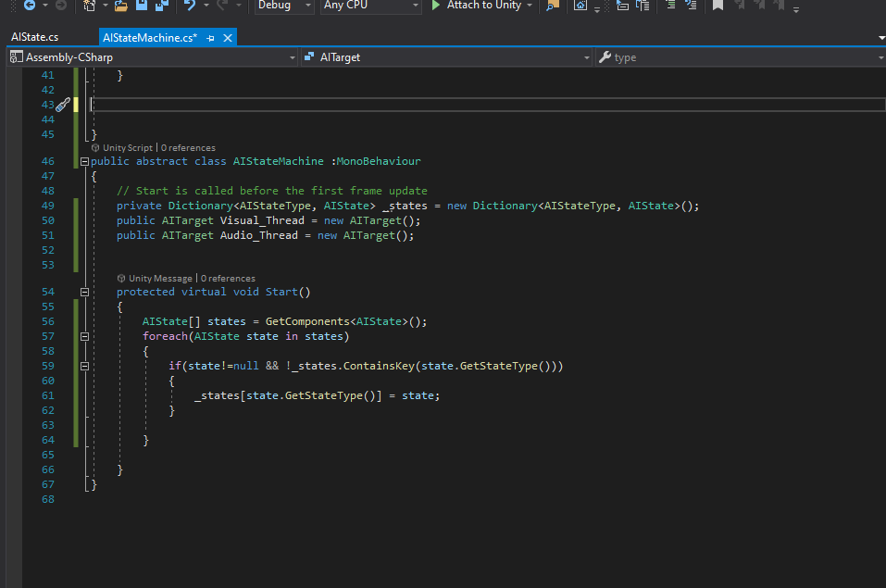Click the green Attach to Unity play icon
886x588 pixels.
tap(436, 5)
